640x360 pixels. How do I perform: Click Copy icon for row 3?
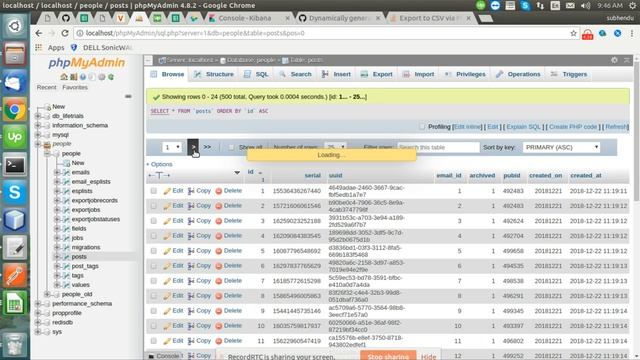point(191,221)
